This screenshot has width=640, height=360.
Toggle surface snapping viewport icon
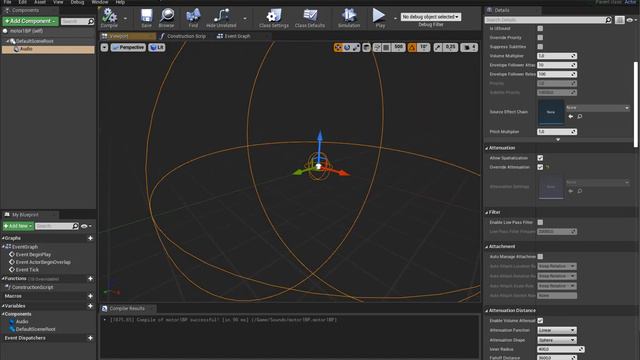coord(377,47)
